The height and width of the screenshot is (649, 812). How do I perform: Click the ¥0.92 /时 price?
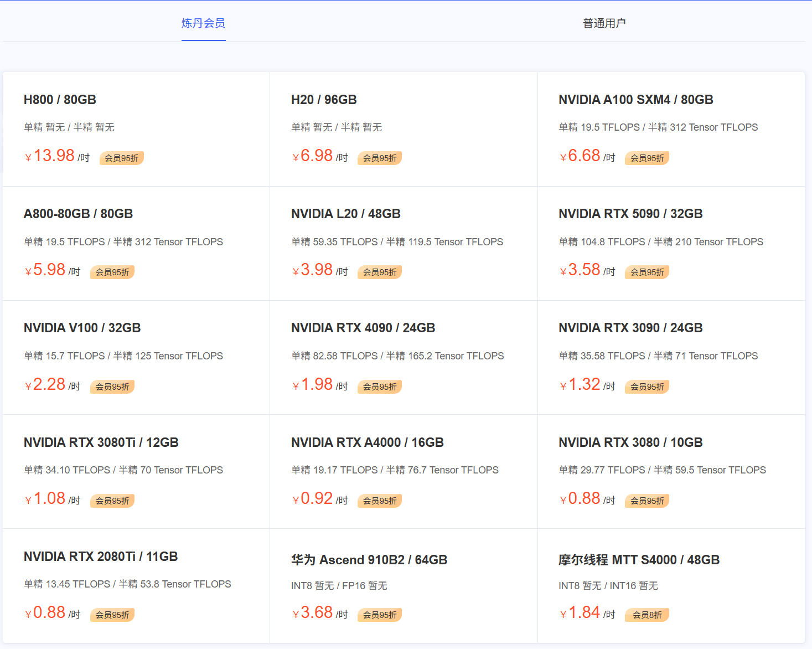320,498
